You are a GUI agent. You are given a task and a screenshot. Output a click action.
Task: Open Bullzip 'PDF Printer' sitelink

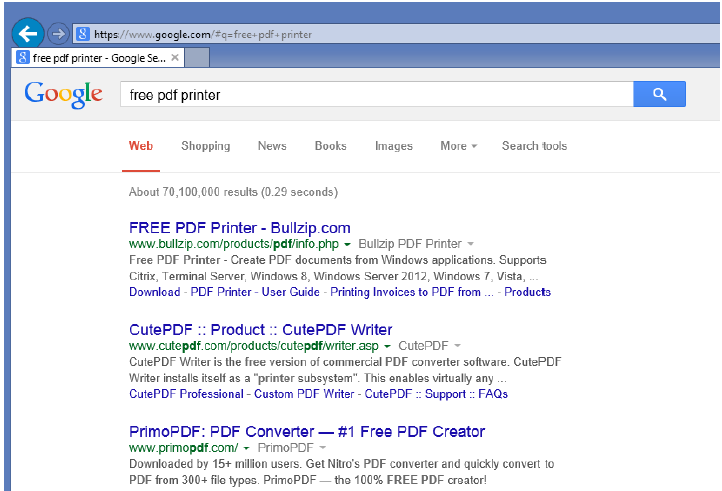pyautogui.click(x=221, y=292)
